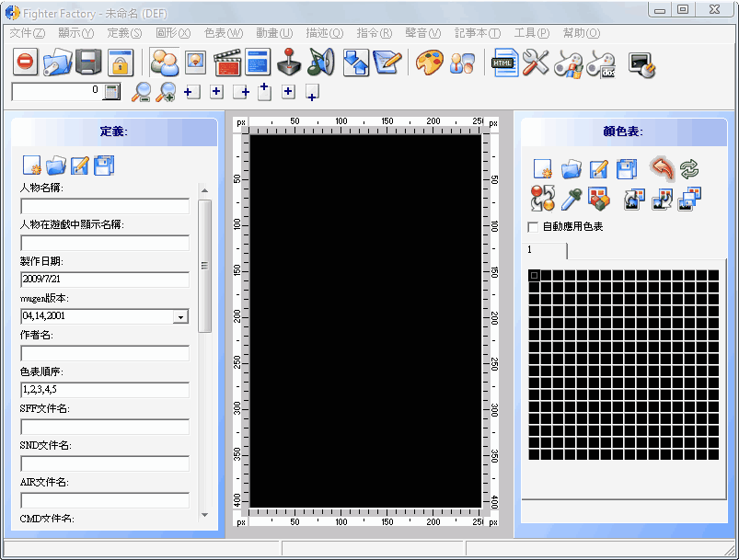Viewport: 739px width, 560px height.
Task: Click the 製作日期 field showing 2009/7/21
Action: coord(105,280)
